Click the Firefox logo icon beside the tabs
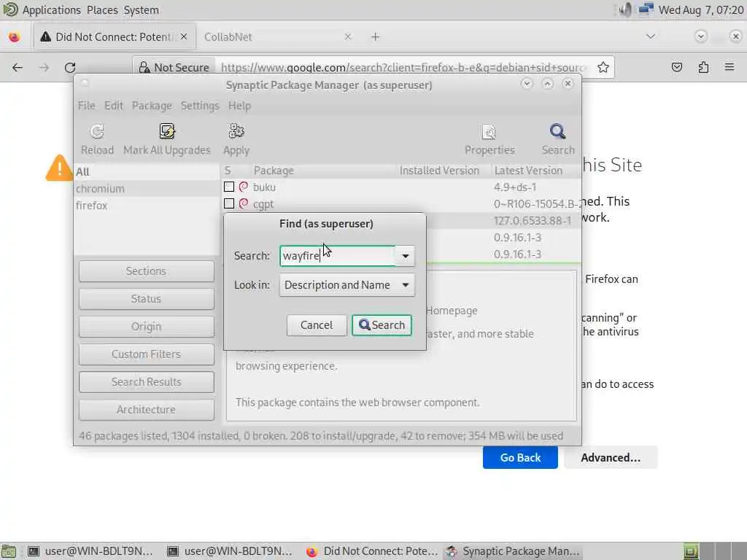747x560 pixels. (x=15, y=36)
